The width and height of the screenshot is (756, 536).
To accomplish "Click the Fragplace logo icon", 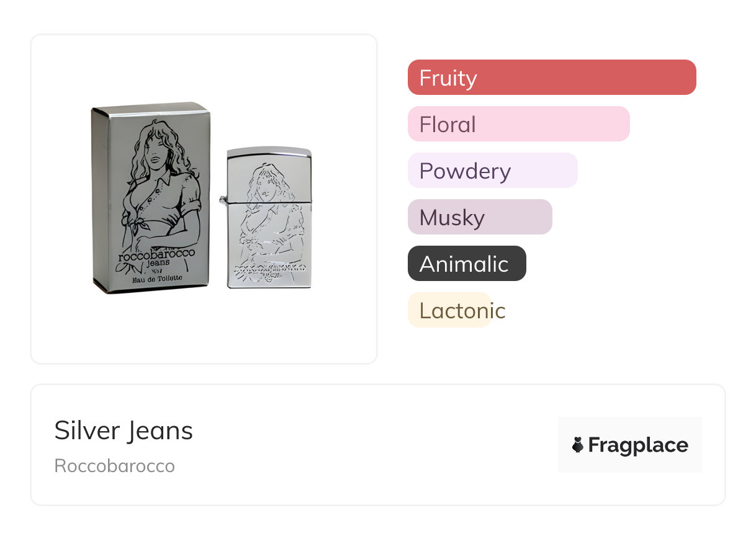I will tap(578, 445).
